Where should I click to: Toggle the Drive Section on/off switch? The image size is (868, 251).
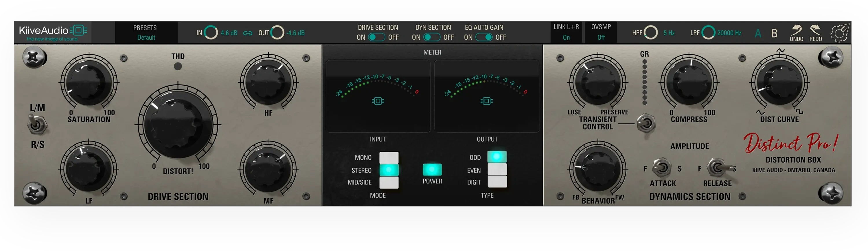(x=377, y=37)
